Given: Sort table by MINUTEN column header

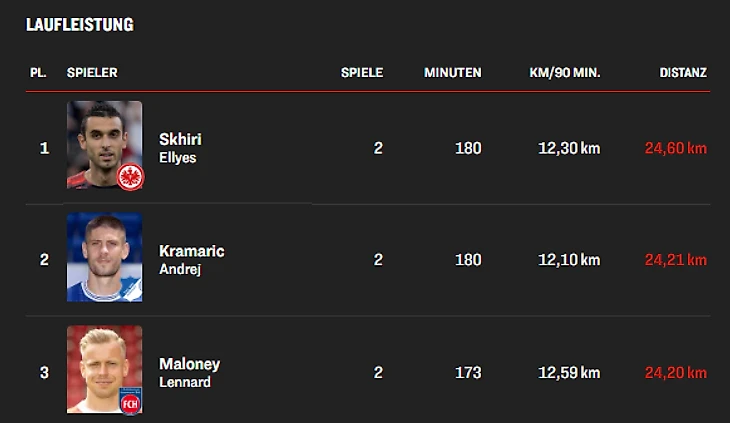Looking at the screenshot, I should pyautogui.click(x=453, y=73).
